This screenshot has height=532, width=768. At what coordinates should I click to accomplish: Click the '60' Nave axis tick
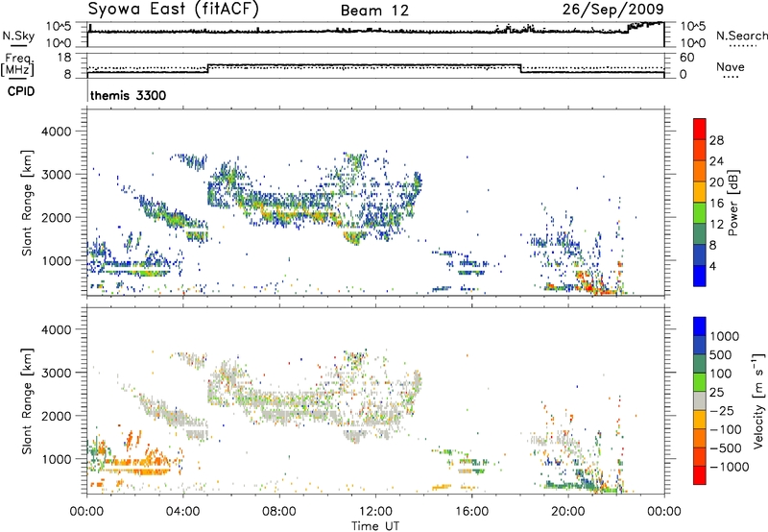(687, 58)
